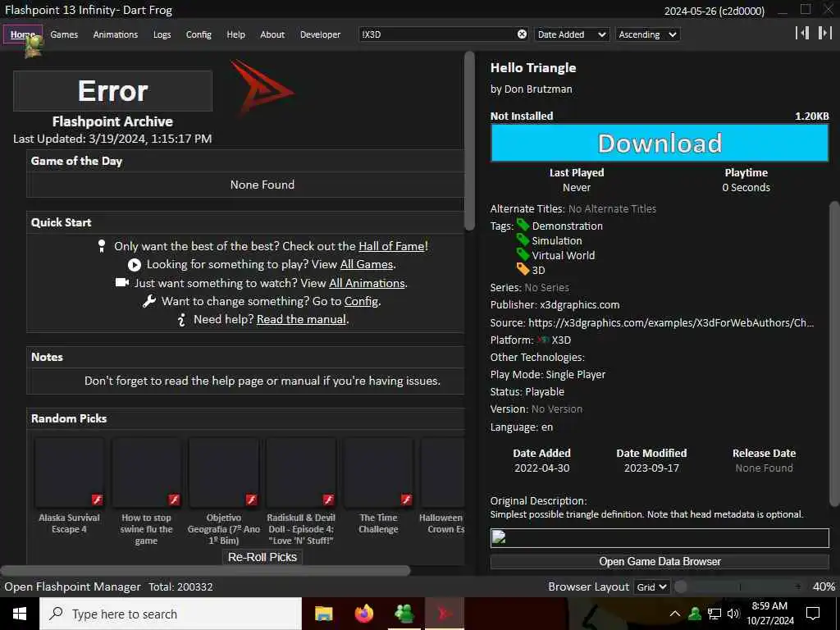Open the green people app in taskbar
Screen dimensions: 840x630
point(404,614)
